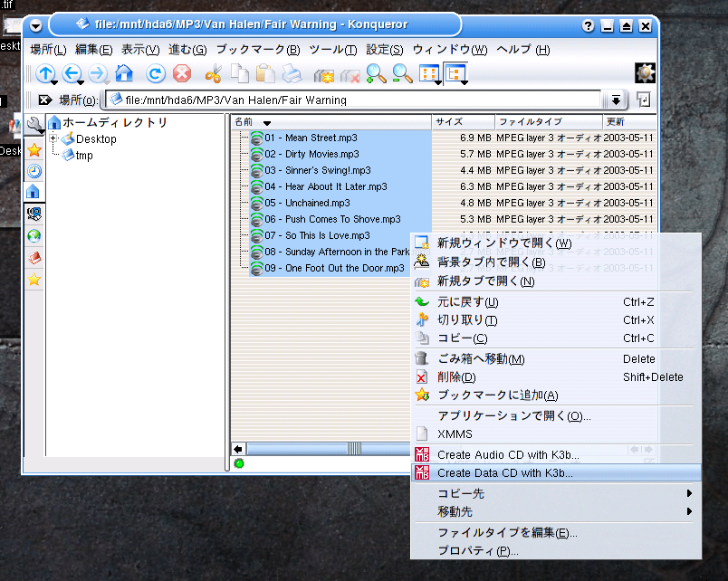Click the Up directory arrow icon

[45, 73]
